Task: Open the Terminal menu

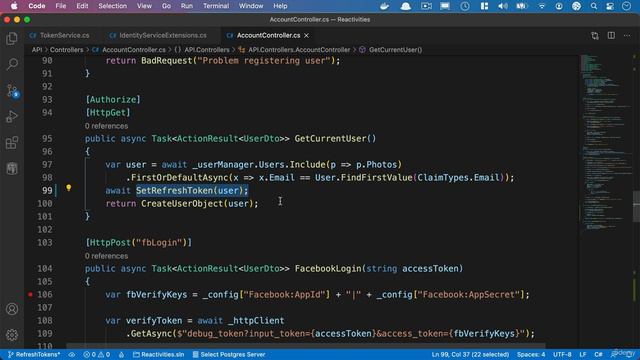Action: pyautogui.click(x=216, y=6)
